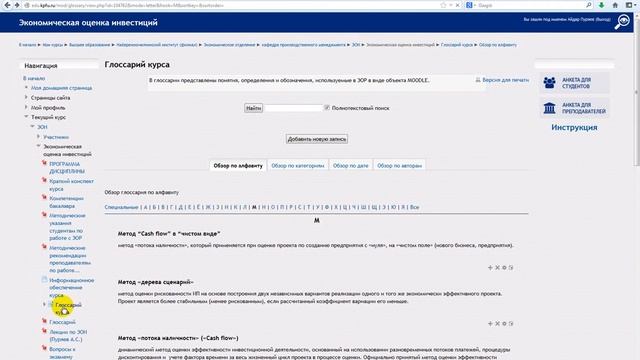
Task: Switch to Обзор по дате tab
Action: click(351, 166)
